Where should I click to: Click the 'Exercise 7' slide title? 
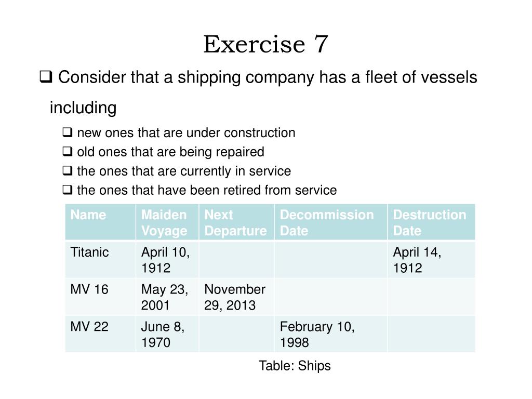click(265, 44)
